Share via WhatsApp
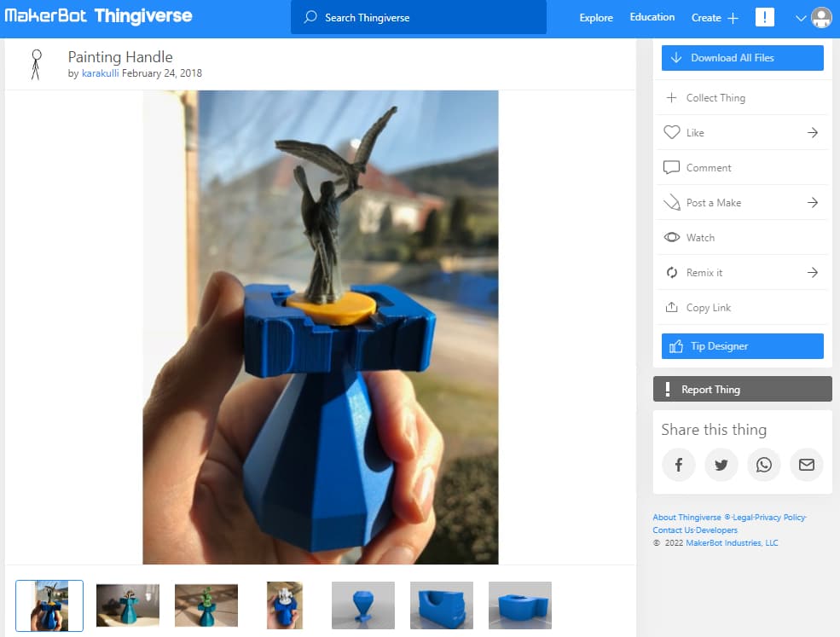840x637 pixels. click(764, 465)
